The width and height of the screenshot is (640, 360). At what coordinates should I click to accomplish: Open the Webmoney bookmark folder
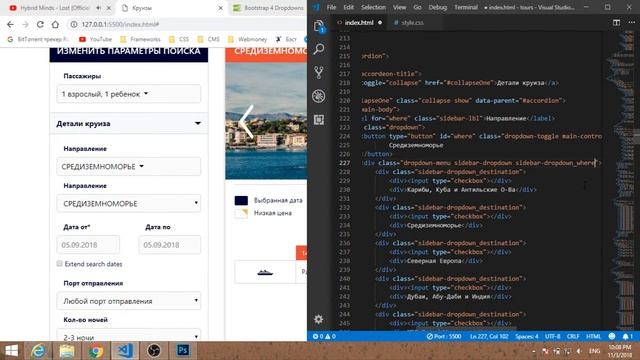tap(247, 39)
